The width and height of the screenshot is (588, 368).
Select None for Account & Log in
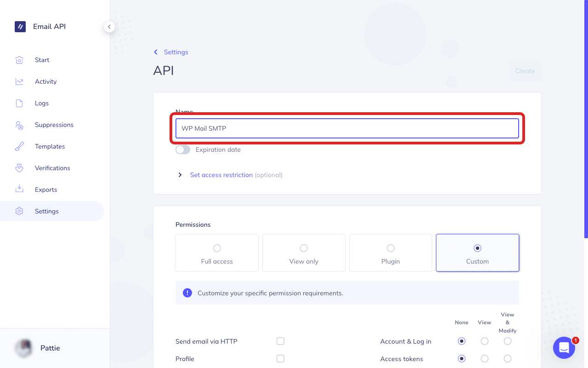tap(462, 341)
